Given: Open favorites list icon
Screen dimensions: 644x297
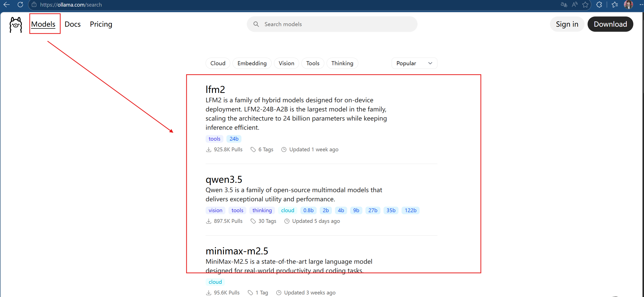Looking at the screenshot, I should coord(615,5).
